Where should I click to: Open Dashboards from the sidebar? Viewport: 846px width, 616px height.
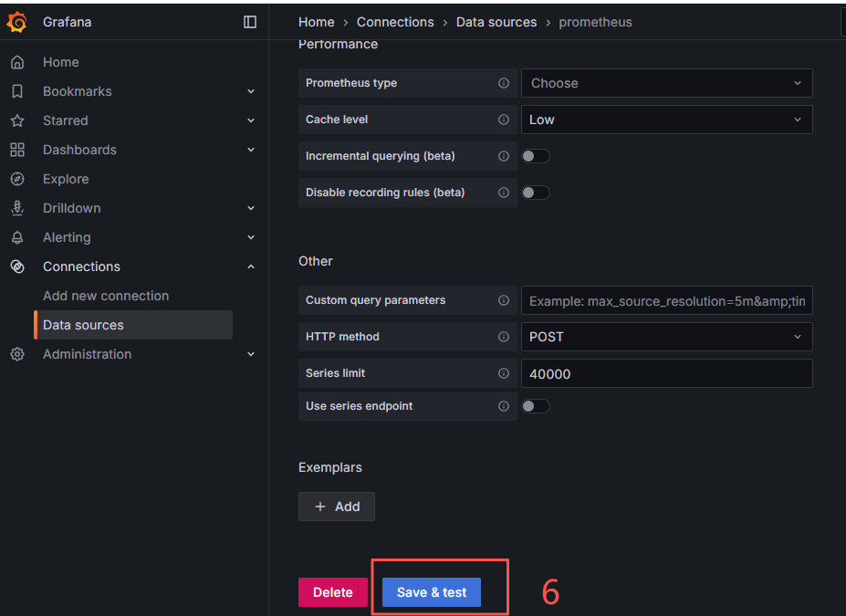click(x=79, y=150)
